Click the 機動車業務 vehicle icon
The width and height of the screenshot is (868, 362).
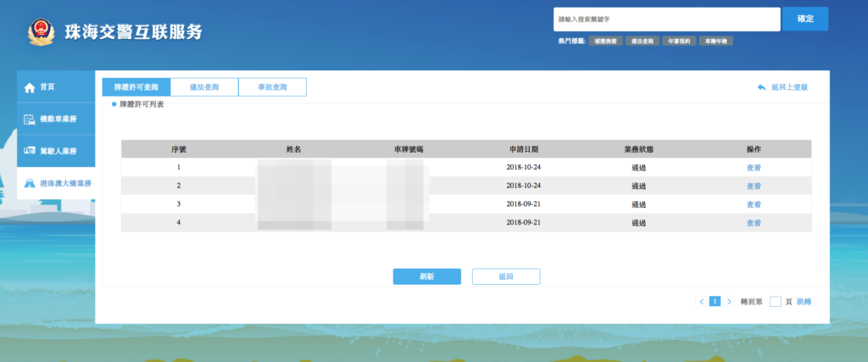[x=30, y=120]
